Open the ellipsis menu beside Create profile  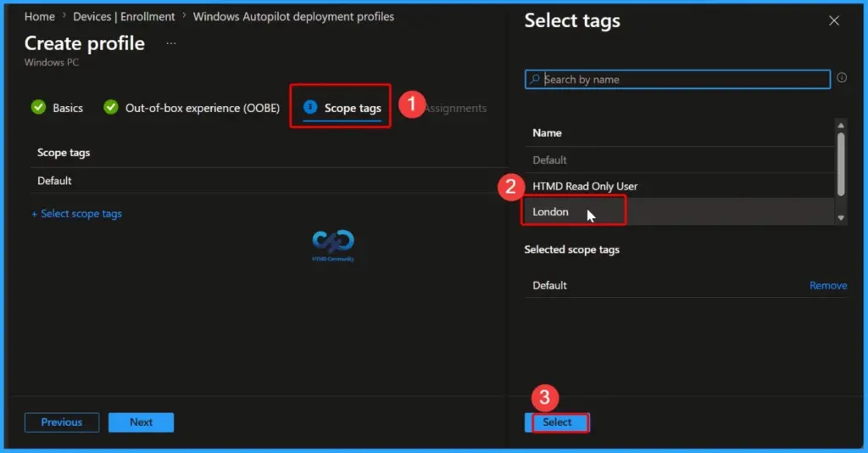pyautogui.click(x=171, y=43)
